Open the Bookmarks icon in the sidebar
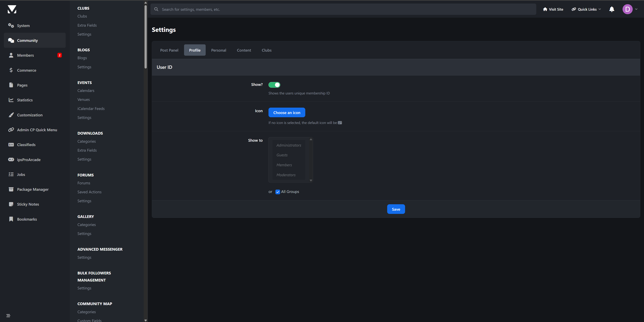This screenshot has height=322, width=644. coord(11,219)
